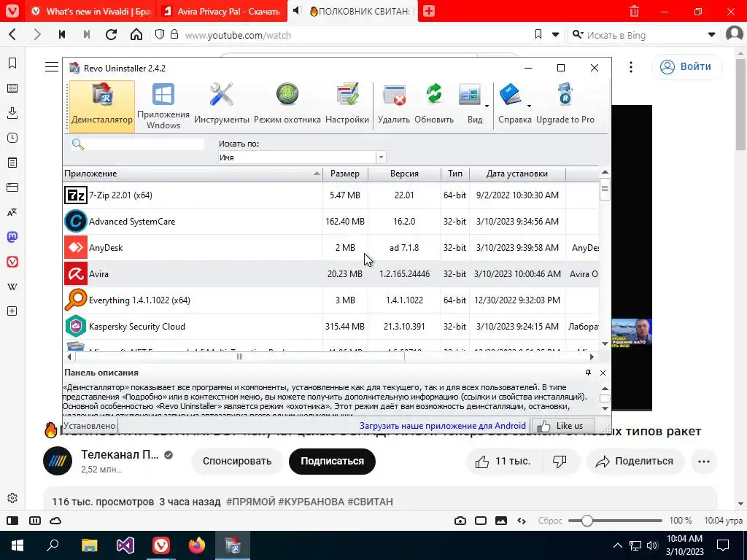Select the AnyDesk application row
The image size is (747, 560).
[330, 248]
